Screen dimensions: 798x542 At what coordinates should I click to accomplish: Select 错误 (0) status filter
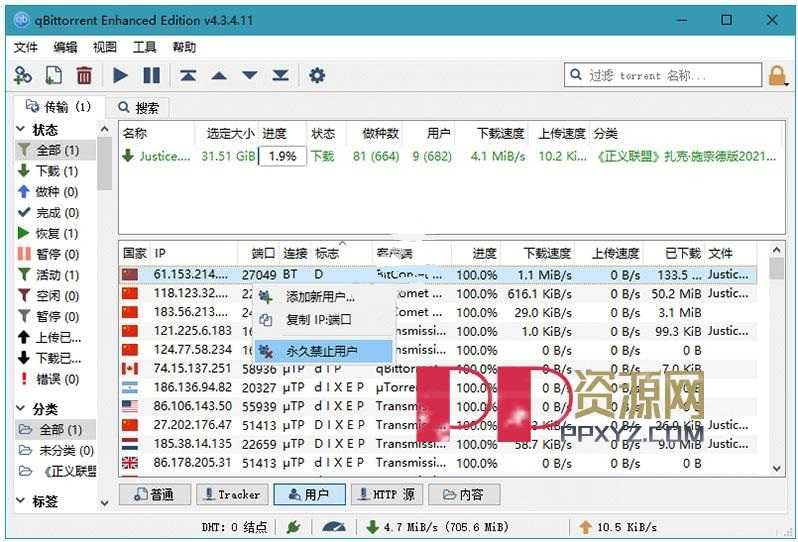point(55,379)
